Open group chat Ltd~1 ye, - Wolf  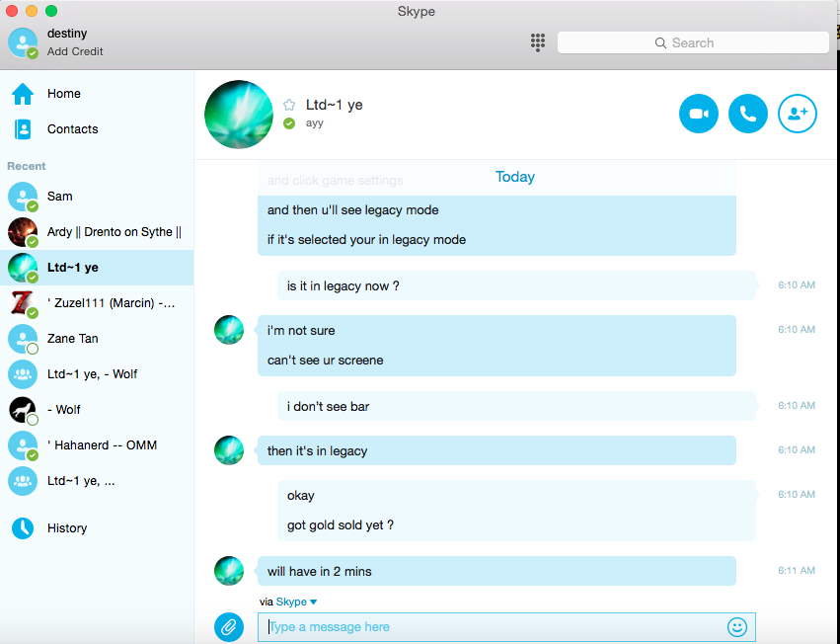pyautogui.click(x=97, y=373)
